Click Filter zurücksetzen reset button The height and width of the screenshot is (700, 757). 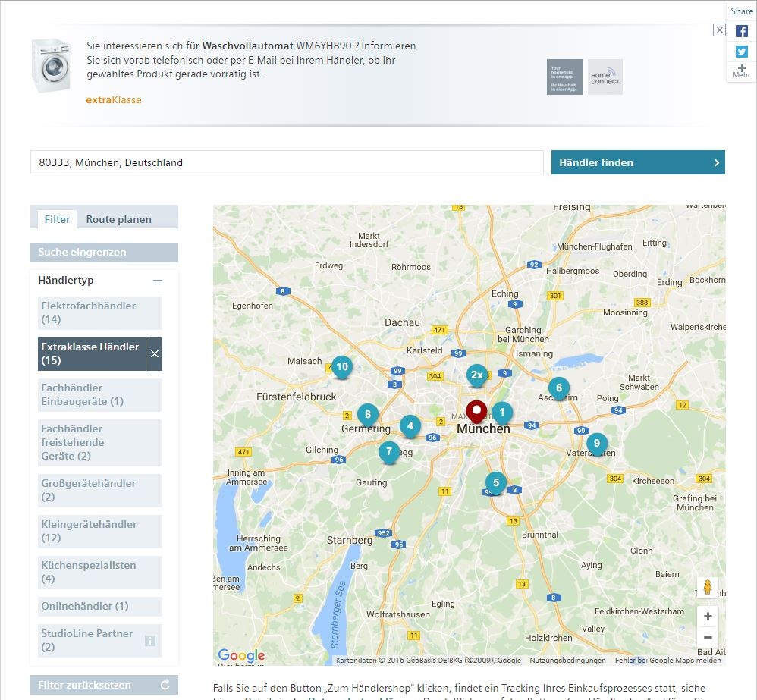tap(104, 685)
